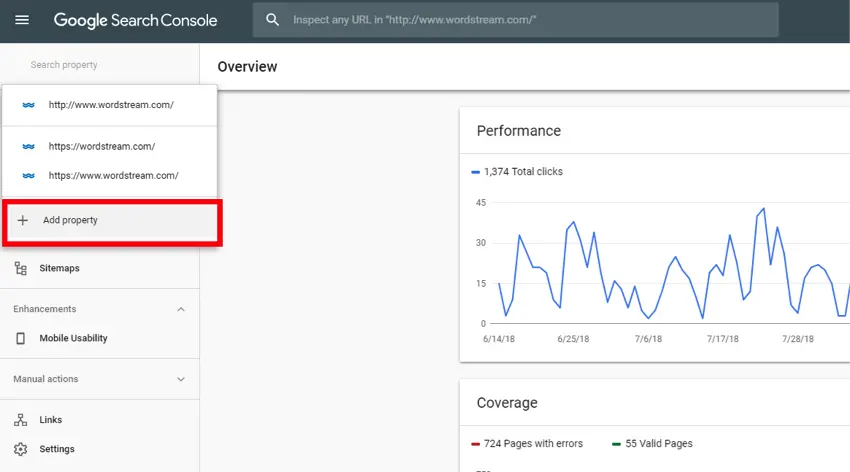Viewport: 850px width, 472px height.
Task: Click the icon beside https://www.wordstream.com/
Action: (x=29, y=176)
